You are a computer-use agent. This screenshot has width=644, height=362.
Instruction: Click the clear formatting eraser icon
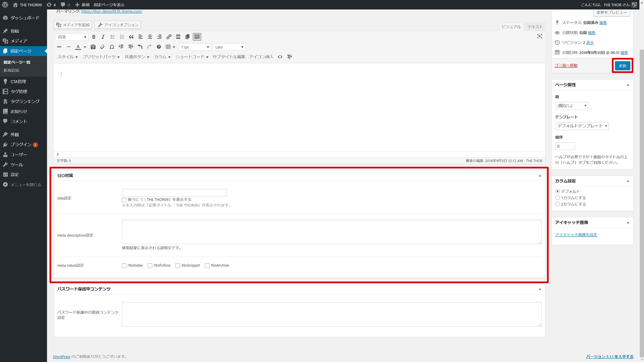pos(102,47)
